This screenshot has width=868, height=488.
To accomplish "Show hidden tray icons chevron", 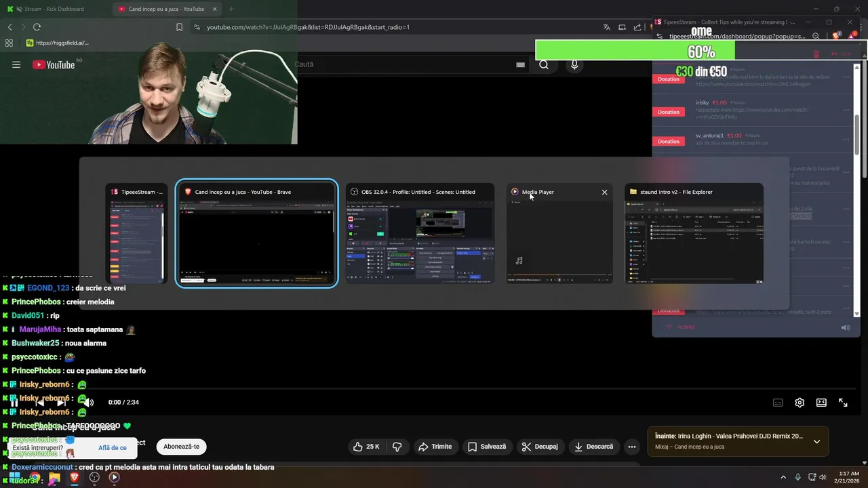I will pyautogui.click(x=783, y=477).
